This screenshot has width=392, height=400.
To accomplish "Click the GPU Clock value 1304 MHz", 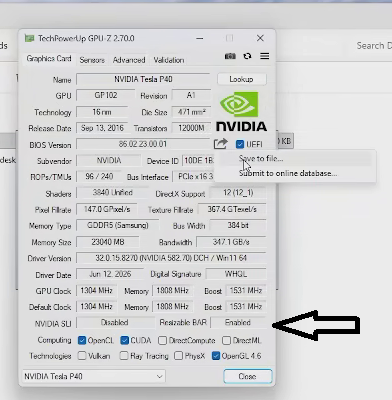I will pos(96,290).
